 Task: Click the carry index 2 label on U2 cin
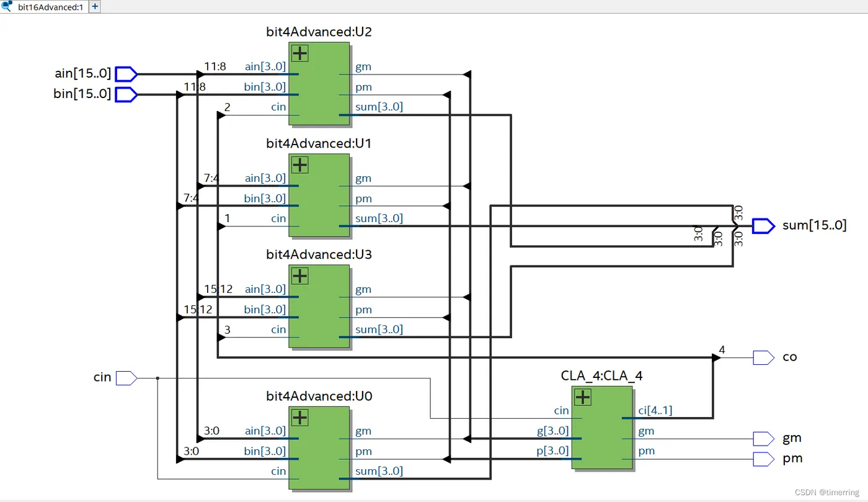point(227,107)
